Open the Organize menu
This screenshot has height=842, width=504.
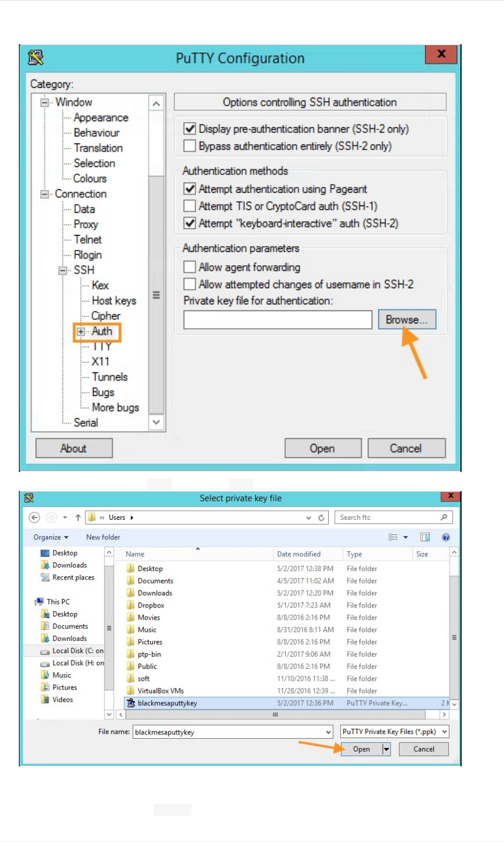click(51, 537)
